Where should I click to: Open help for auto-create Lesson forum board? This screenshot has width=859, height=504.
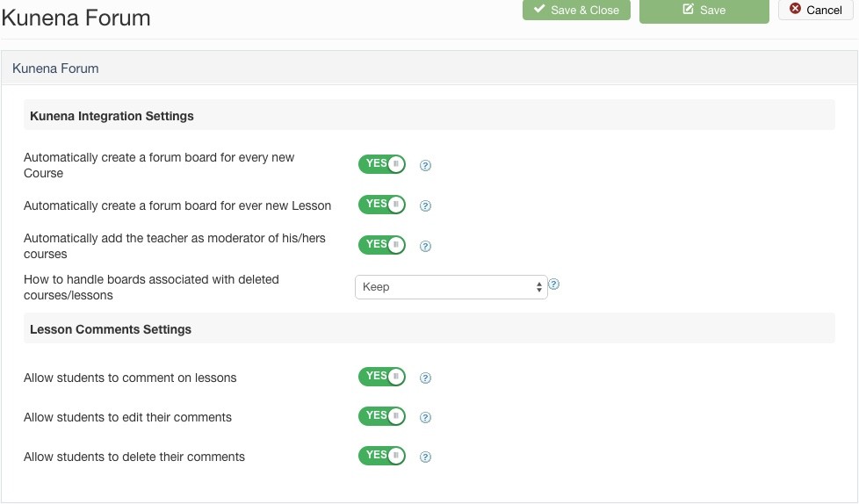click(x=425, y=206)
